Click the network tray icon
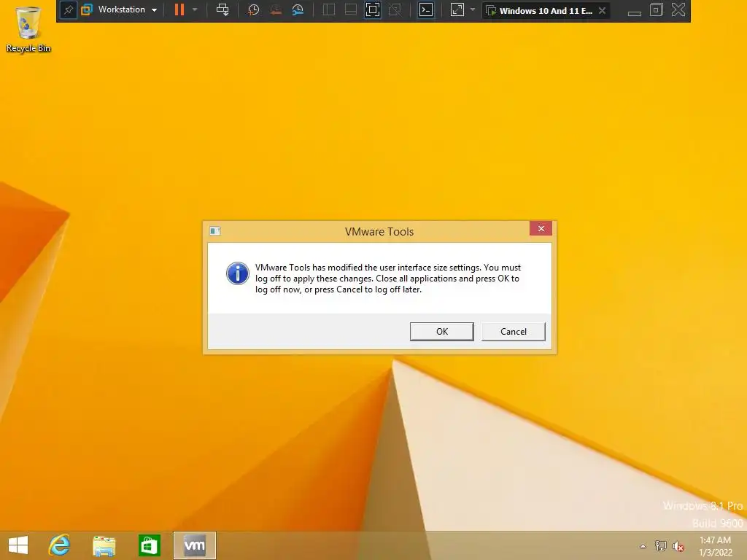 click(661, 546)
